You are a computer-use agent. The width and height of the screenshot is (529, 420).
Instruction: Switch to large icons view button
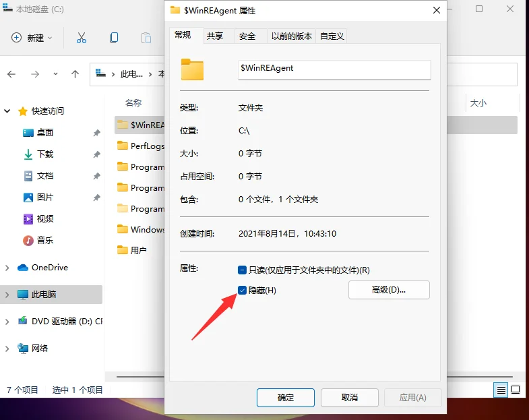tap(516, 390)
